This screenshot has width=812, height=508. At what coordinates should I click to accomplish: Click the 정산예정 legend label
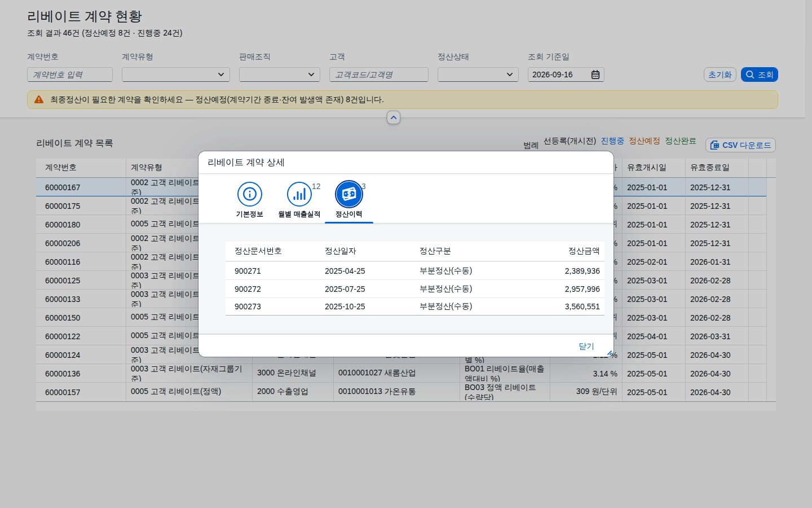click(645, 141)
